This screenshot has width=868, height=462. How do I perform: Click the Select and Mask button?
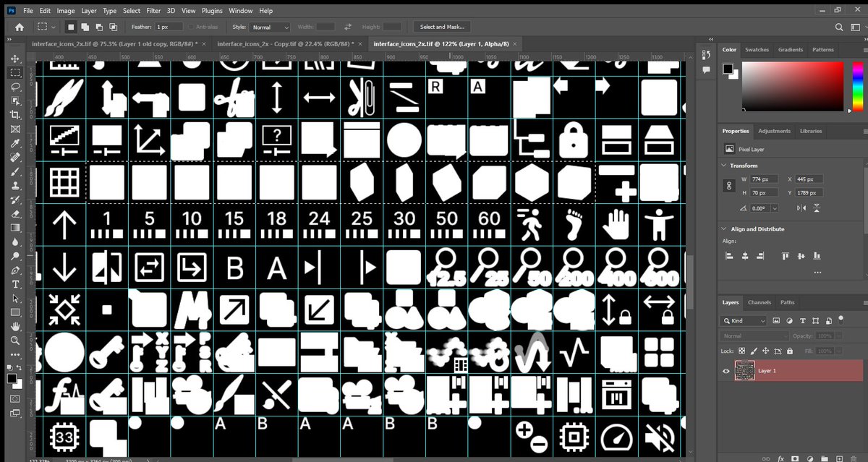click(443, 27)
